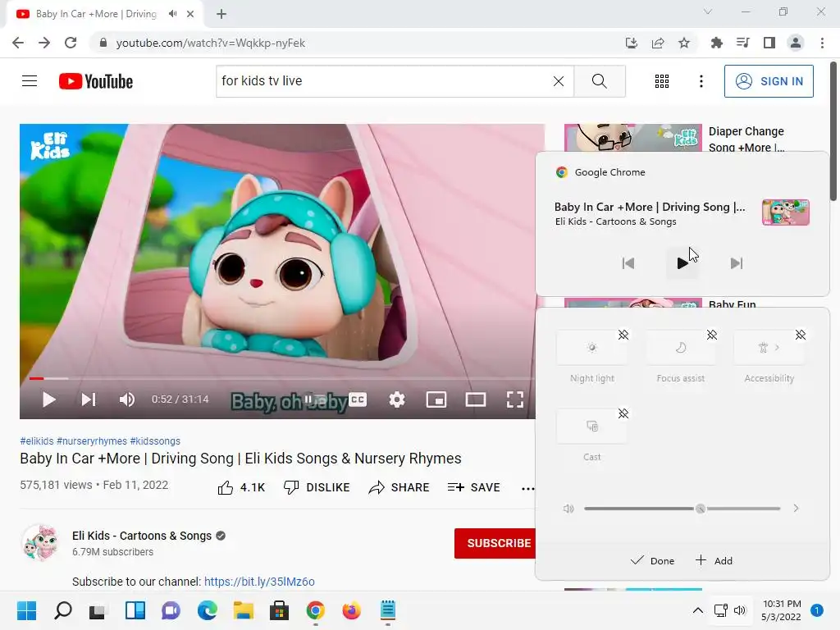Screen dimensions: 840x630
Task: Open more actions ellipsis under video
Action: [x=527, y=488]
